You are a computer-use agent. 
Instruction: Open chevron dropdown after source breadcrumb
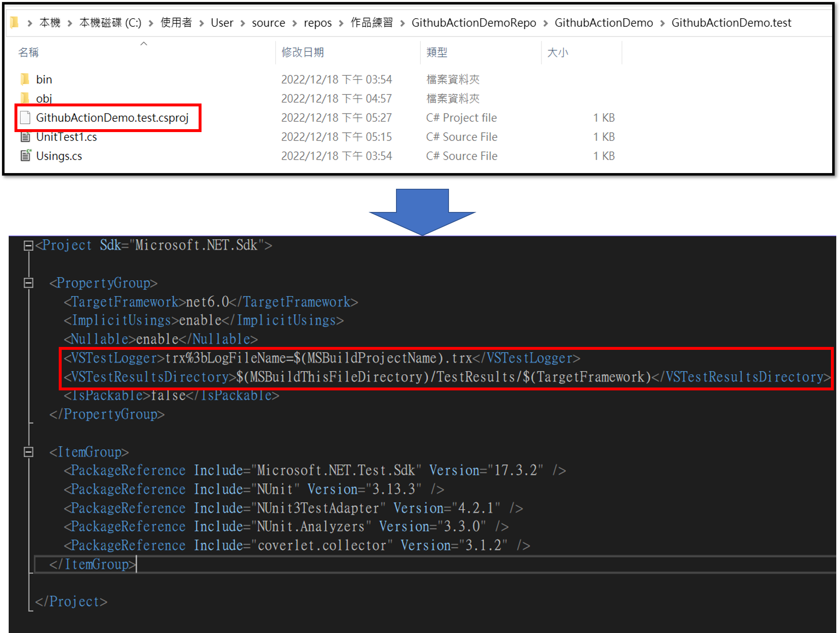[x=295, y=23]
